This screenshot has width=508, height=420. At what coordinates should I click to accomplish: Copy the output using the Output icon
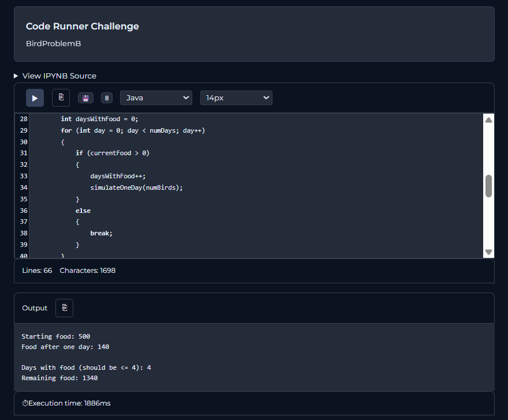65,308
